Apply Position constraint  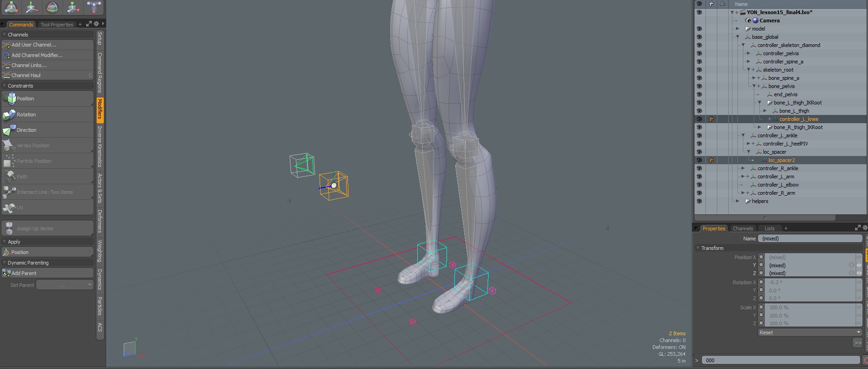[47, 99]
